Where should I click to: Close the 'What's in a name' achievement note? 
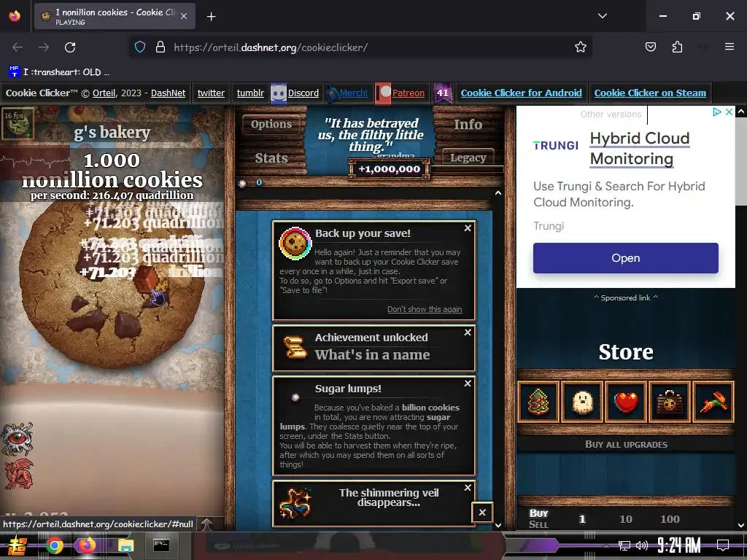[468, 332]
